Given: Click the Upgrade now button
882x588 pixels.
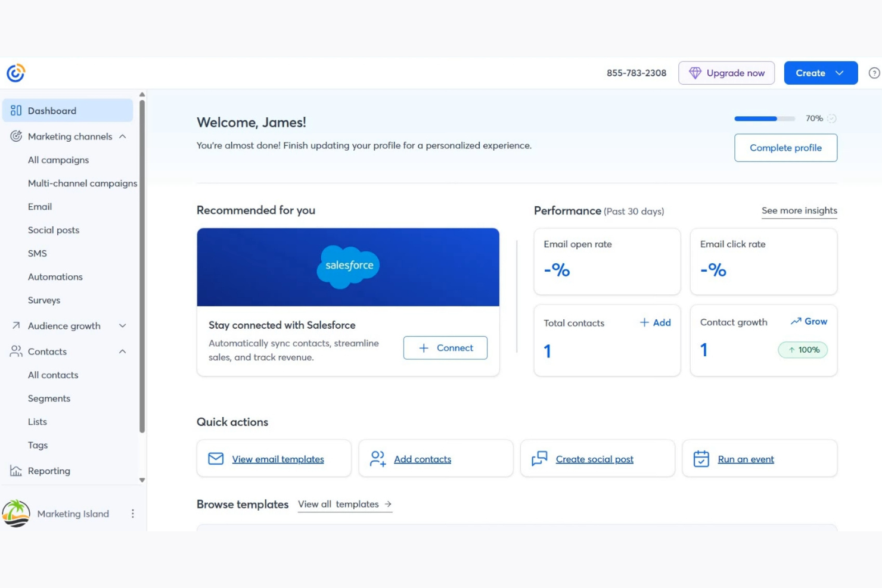Looking at the screenshot, I should pos(726,73).
